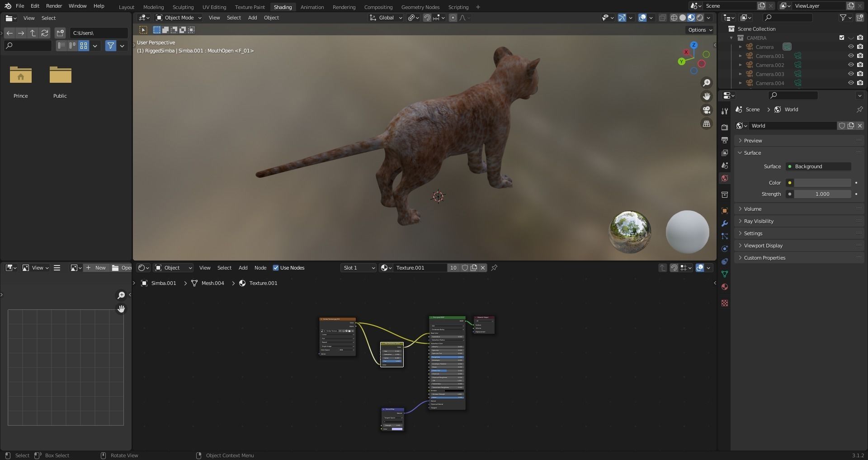Viewport: 868px width, 460px height.
Task: Click the viewport zoom magnifier icon
Action: coord(706,83)
